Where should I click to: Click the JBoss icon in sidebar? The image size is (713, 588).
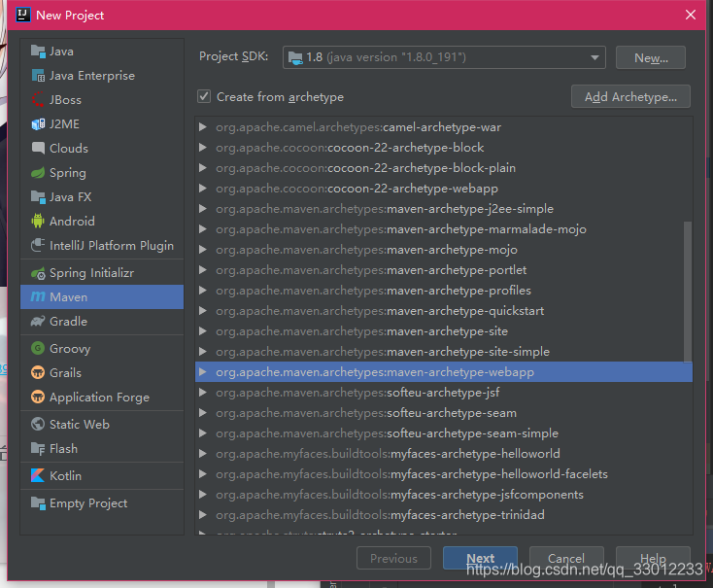(x=38, y=100)
